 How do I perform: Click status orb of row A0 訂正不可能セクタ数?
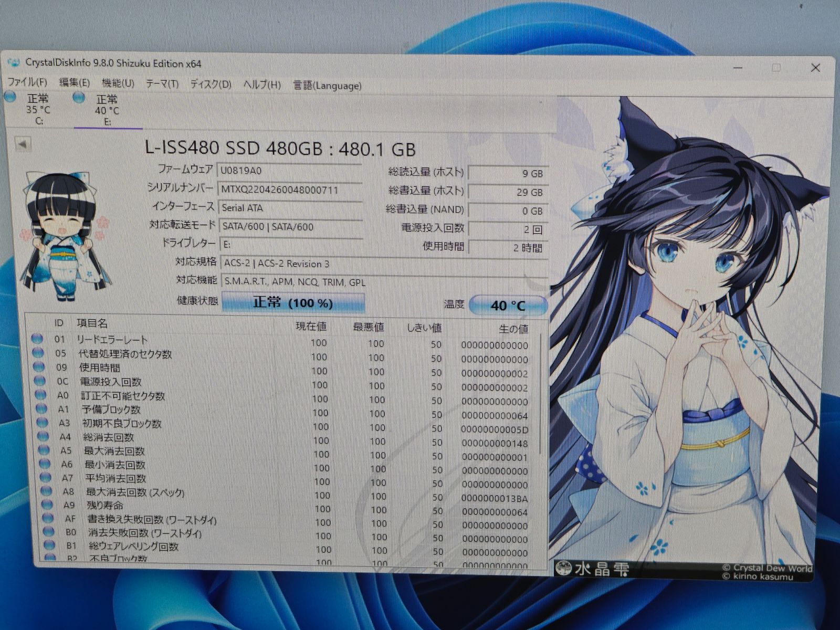41,394
